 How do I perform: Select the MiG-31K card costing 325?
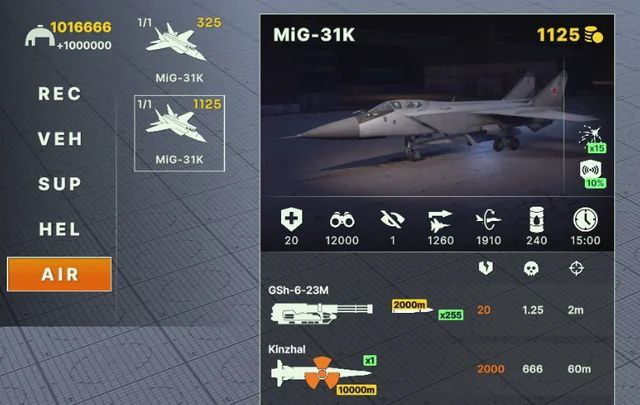pyautogui.click(x=180, y=50)
